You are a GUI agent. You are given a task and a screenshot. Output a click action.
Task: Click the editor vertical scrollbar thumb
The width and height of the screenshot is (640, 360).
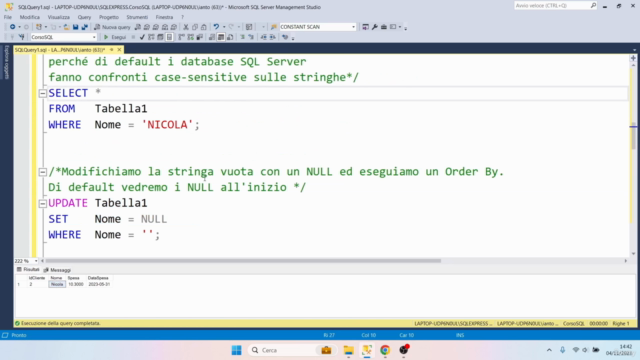(633, 136)
